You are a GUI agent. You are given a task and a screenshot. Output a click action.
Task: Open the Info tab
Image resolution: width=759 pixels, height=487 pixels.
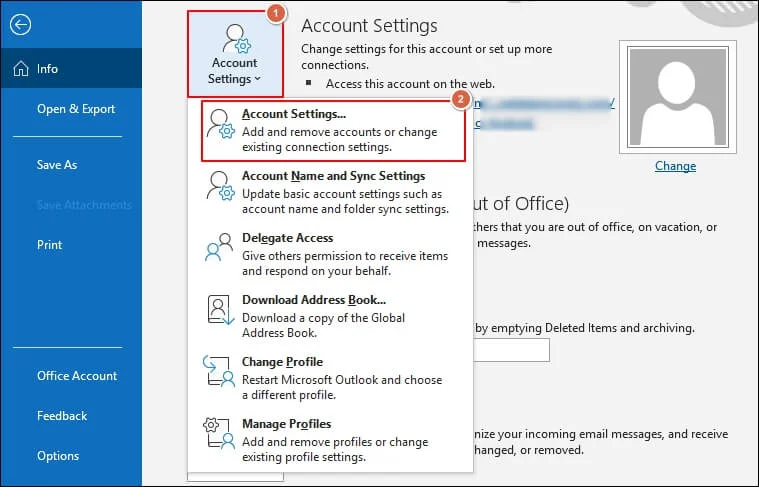tap(71, 68)
